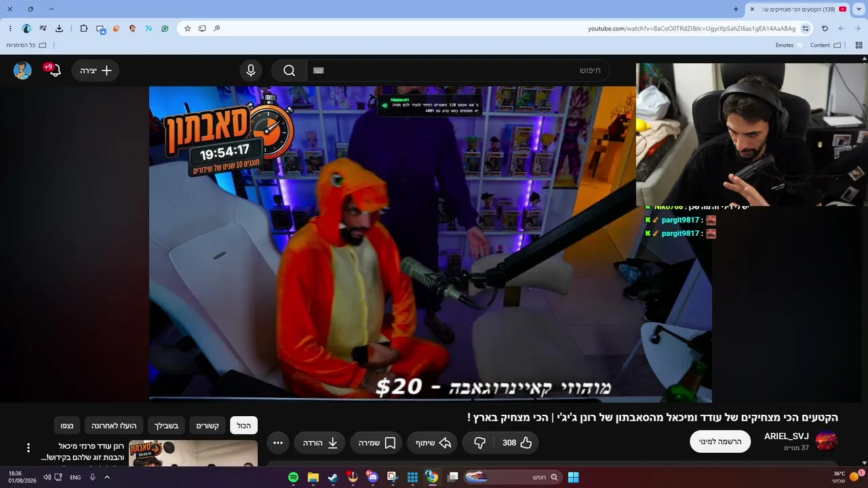This screenshot has width=868, height=488.
Task: Show Chrome downloads
Action: tap(59, 28)
